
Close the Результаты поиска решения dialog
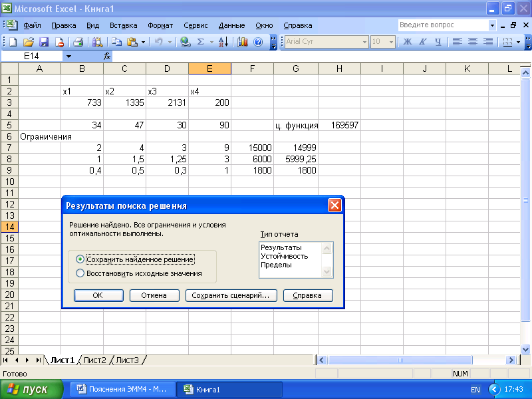tap(334, 205)
